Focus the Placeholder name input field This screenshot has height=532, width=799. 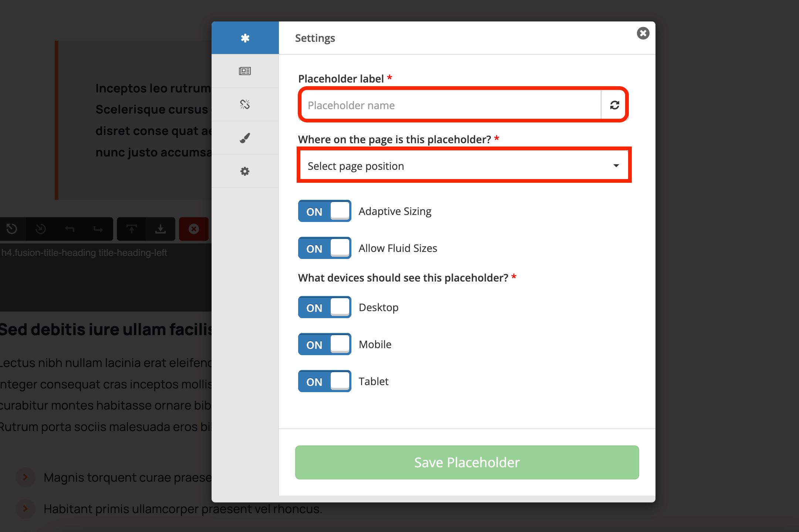point(451,105)
